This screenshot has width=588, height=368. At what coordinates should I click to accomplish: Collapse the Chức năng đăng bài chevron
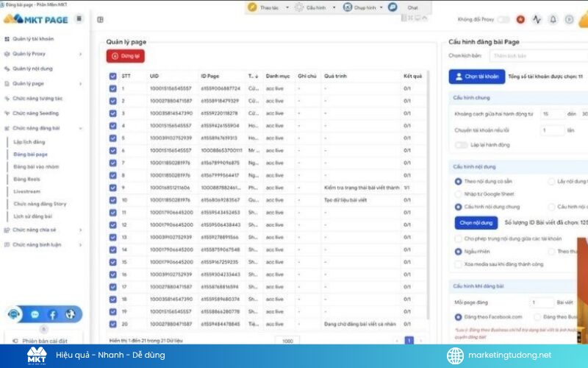coord(80,128)
